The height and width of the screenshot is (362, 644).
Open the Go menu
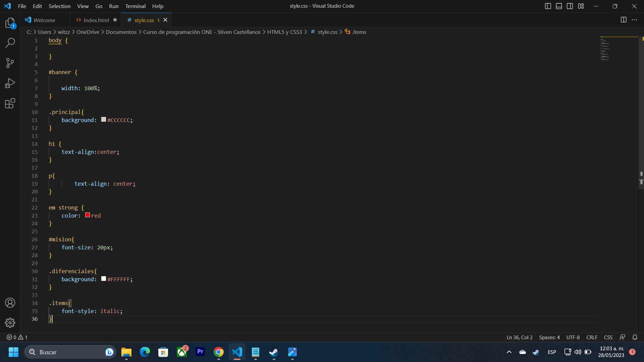point(99,6)
